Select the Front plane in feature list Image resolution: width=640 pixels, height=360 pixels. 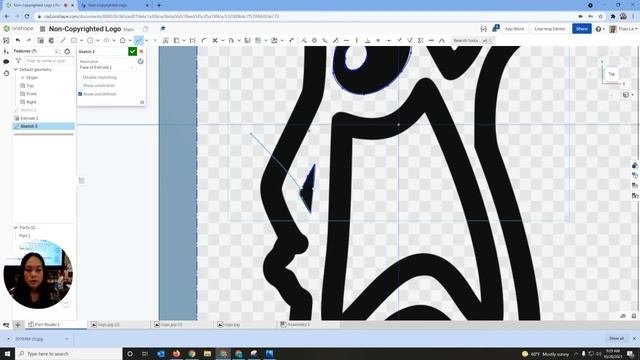click(31, 94)
